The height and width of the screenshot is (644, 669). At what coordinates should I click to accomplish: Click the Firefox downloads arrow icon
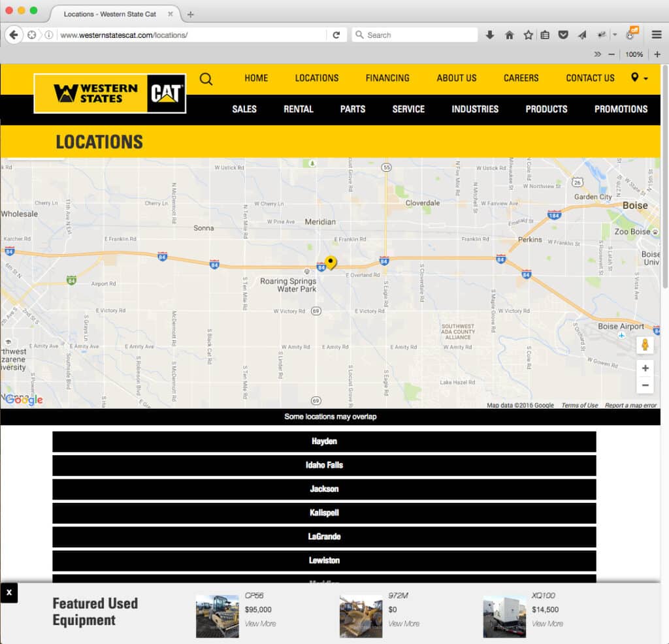tap(489, 35)
